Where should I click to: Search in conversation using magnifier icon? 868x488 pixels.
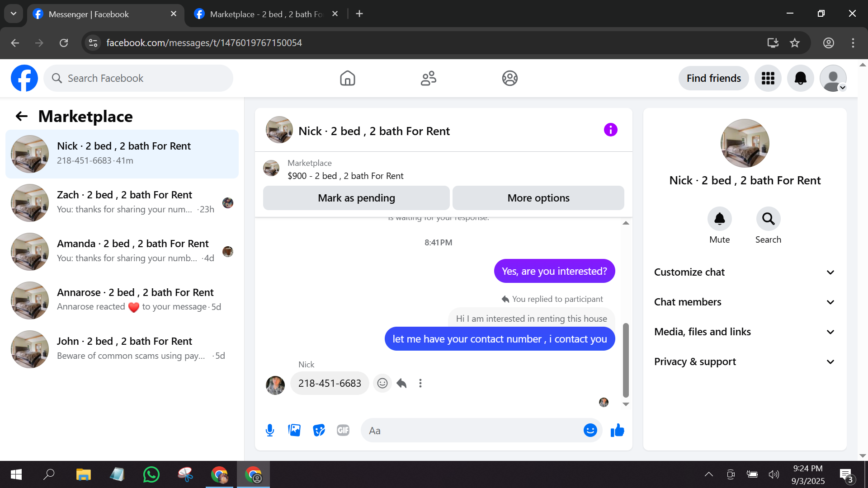[768, 219]
